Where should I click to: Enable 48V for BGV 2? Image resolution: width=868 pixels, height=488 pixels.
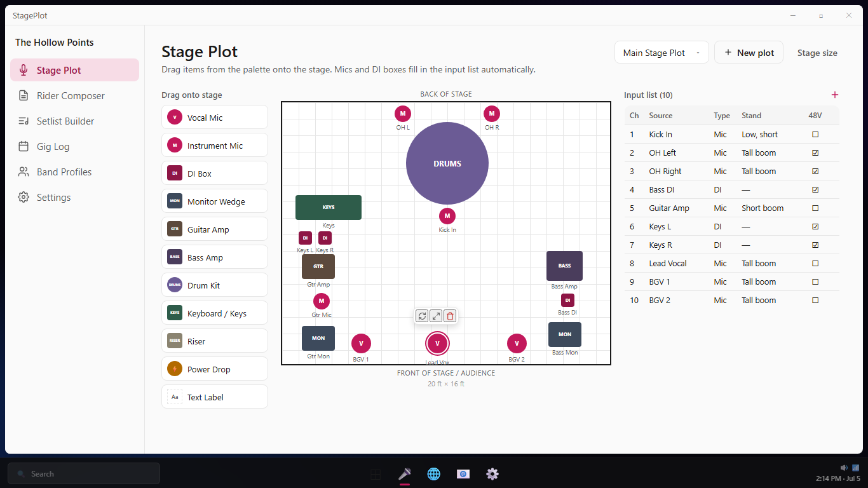(x=815, y=301)
